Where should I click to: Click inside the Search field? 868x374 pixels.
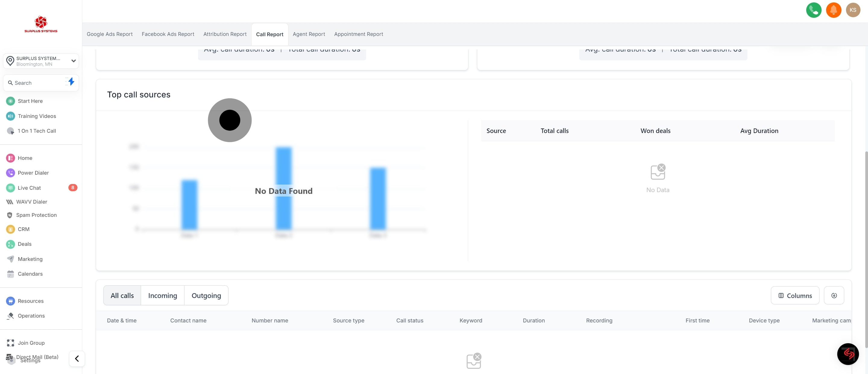pyautogui.click(x=34, y=83)
